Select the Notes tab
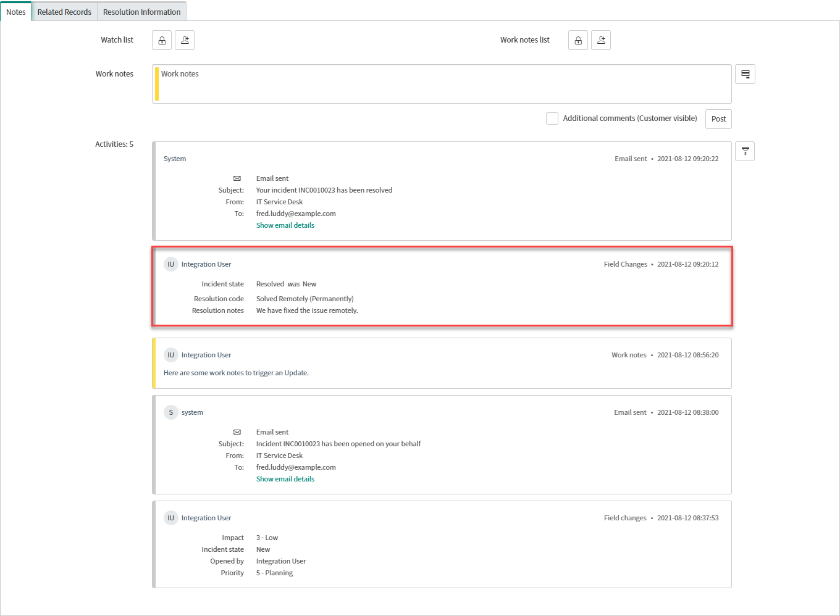This screenshot has height=616, width=840. (x=16, y=12)
